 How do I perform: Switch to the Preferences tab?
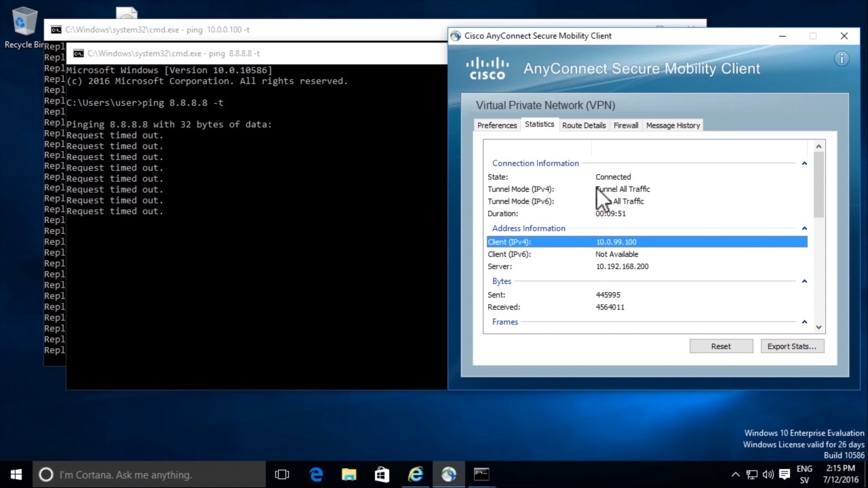[x=497, y=125]
